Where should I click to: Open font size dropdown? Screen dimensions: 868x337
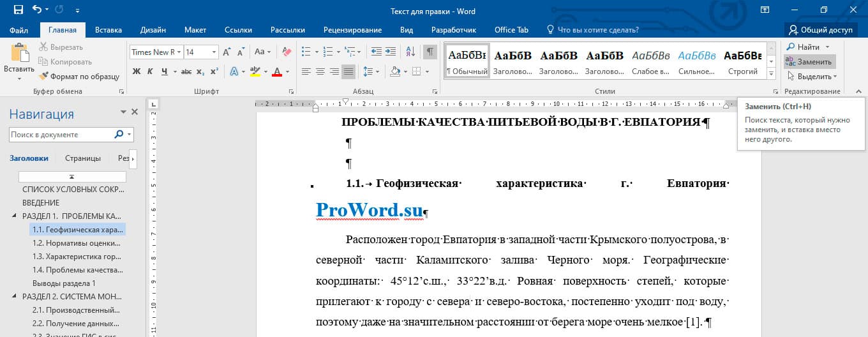pyautogui.click(x=214, y=52)
